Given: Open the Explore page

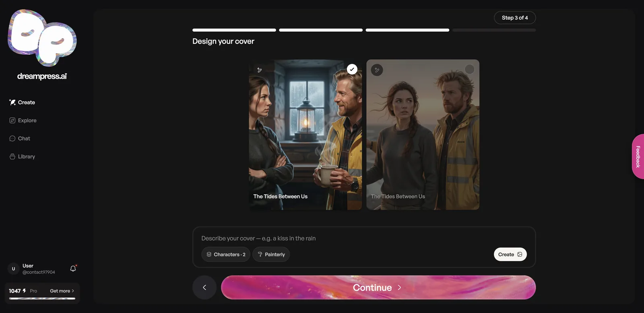Looking at the screenshot, I should tap(23, 120).
